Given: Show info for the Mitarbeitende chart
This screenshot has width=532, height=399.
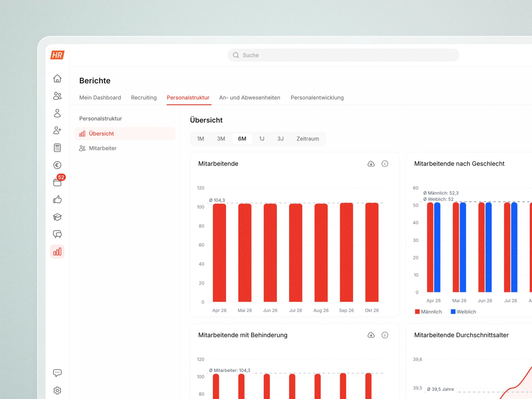Looking at the screenshot, I should coord(385,164).
